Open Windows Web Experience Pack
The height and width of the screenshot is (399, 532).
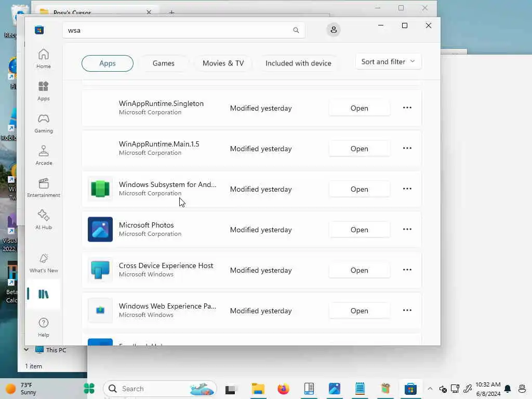pyautogui.click(x=359, y=311)
